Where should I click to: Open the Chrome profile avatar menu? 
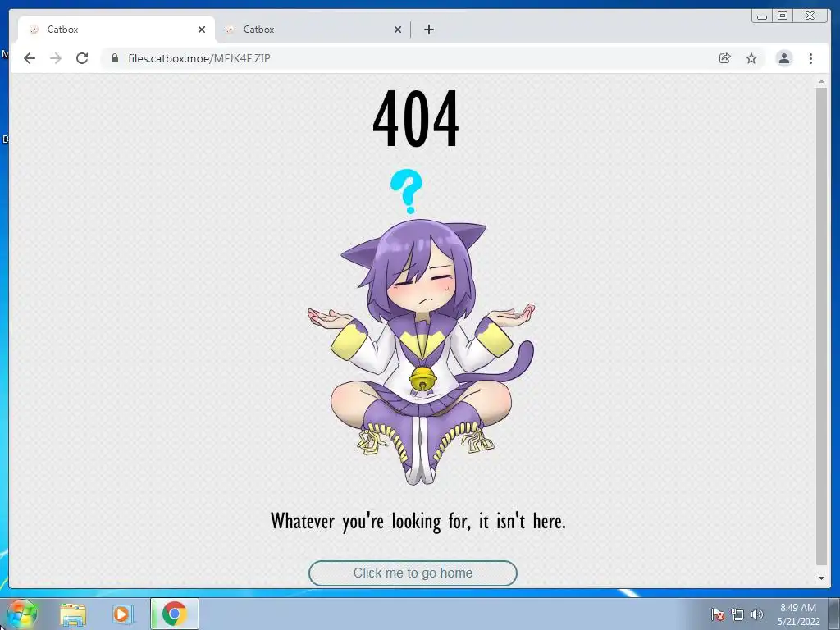pyautogui.click(x=783, y=58)
